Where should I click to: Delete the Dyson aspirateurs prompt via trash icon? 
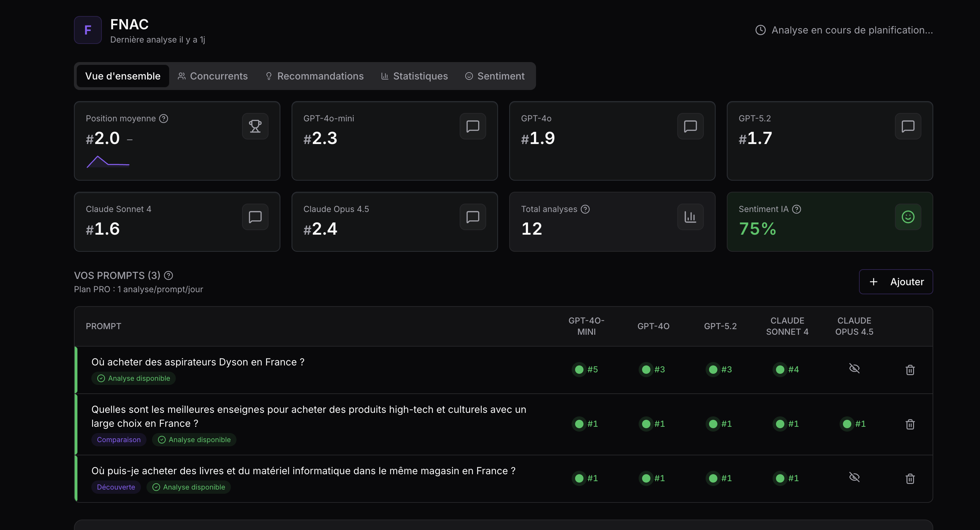[910, 370]
